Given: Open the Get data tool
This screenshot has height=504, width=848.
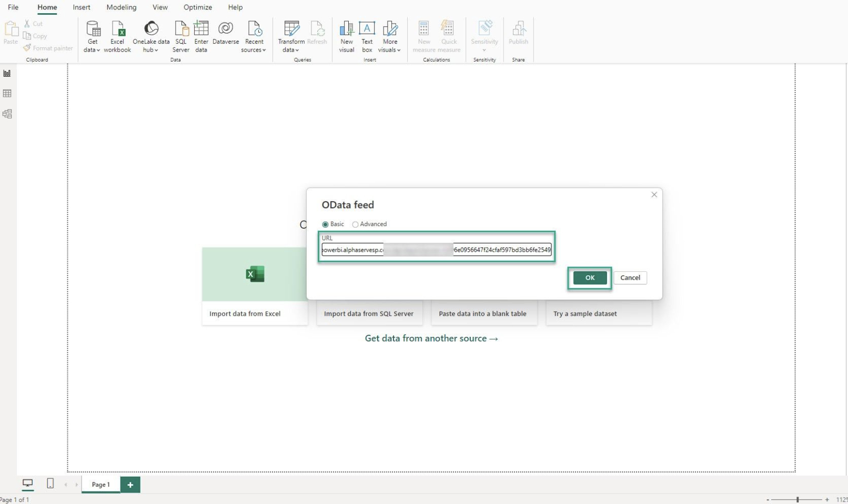Looking at the screenshot, I should pyautogui.click(x=93, y=35).
